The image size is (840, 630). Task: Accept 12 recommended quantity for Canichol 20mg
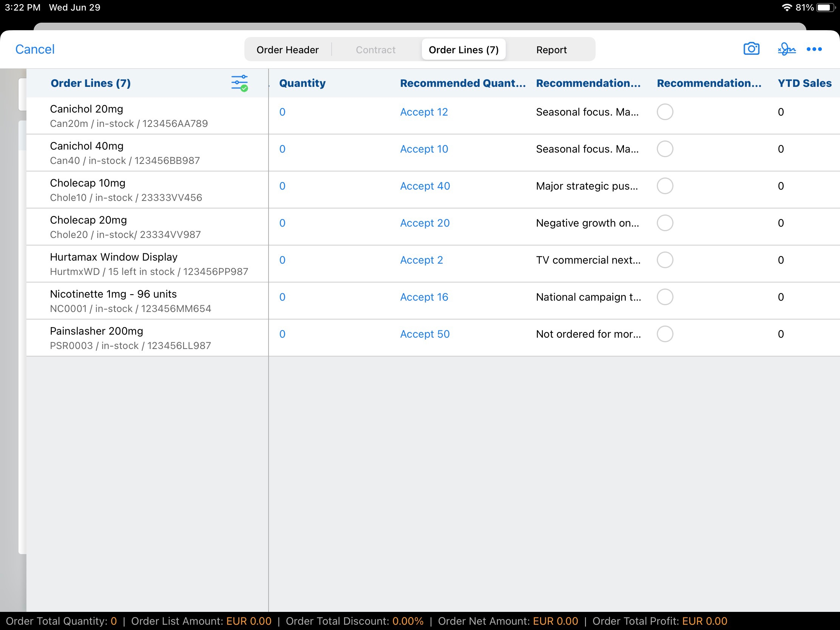point(424,112)
